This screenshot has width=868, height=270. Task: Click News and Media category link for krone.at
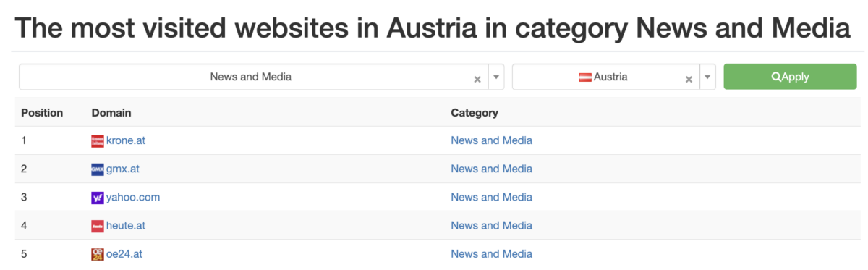click(491, 140)
